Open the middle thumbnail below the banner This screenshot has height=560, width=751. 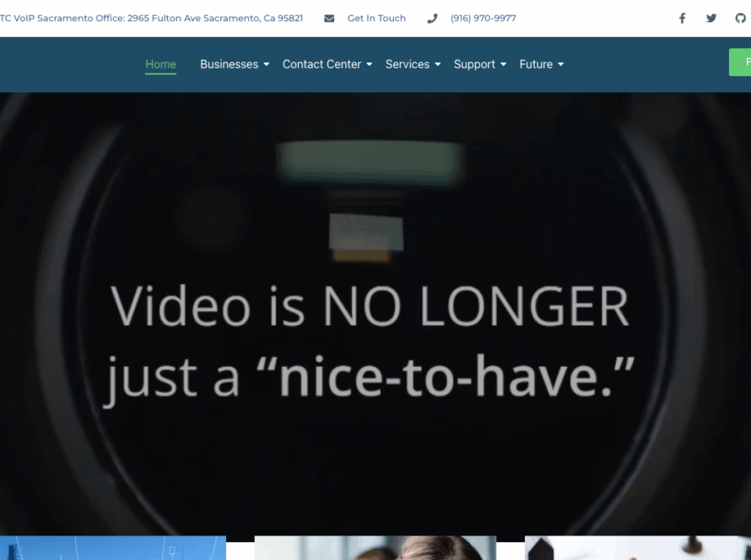pos(375,548)
